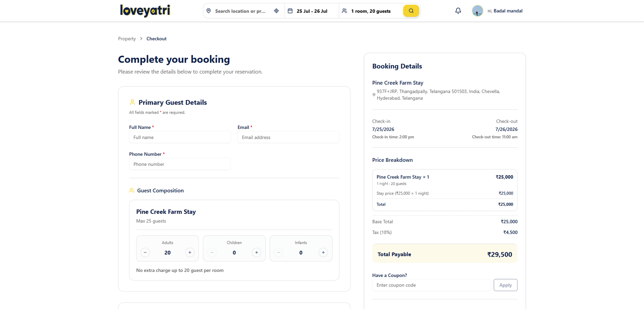644x309 pixels.
Task: Increase the Children count
Action: 257,252
